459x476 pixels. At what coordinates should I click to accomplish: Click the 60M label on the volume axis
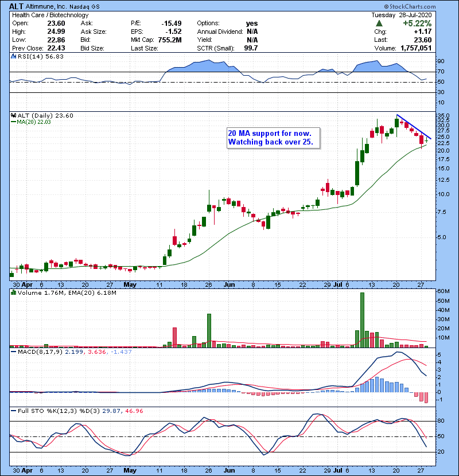click(x=443, y=291)
